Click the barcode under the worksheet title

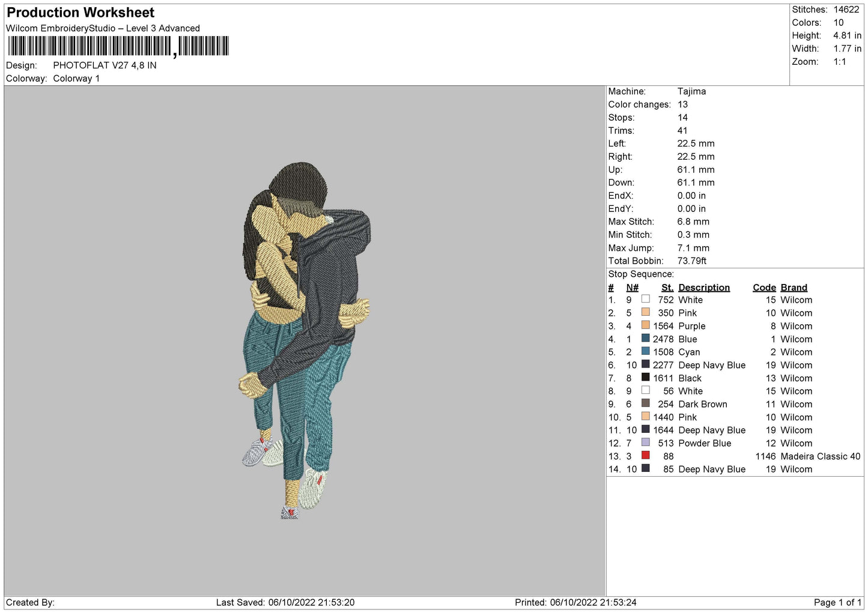[118, 46]
